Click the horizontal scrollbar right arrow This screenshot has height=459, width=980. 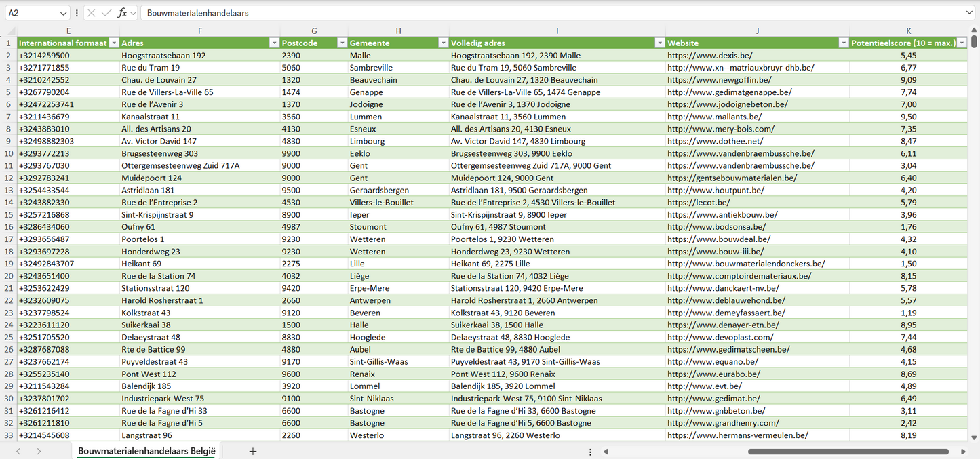click(963, 452)
